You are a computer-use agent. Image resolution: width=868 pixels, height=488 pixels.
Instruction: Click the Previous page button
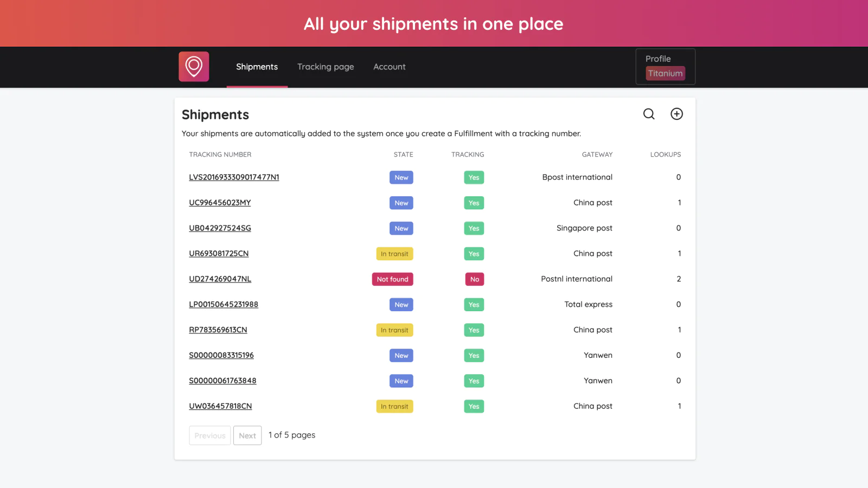pos(210,435)
